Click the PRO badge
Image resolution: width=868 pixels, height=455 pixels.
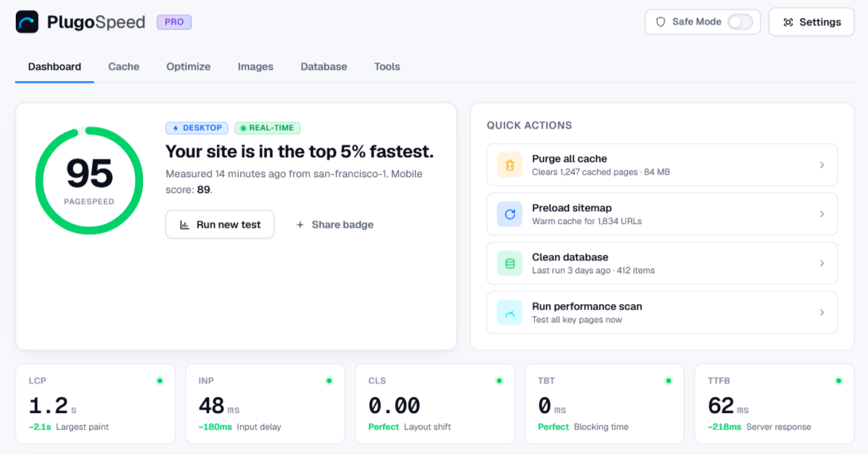174,22
